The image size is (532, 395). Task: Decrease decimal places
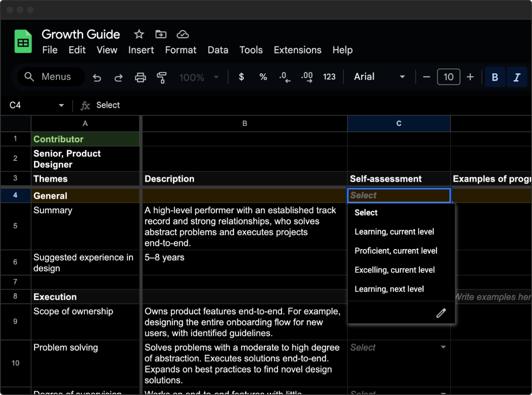[x=285, y=77]
